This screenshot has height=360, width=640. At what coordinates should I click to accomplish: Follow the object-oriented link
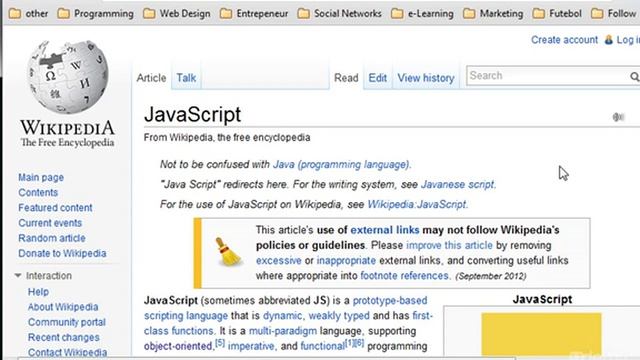coord(178,346)
